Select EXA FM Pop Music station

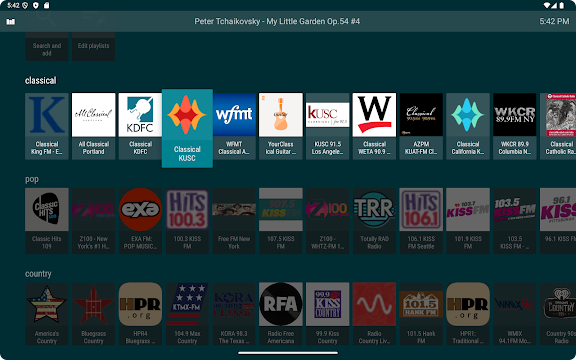(x=140, y=221)
